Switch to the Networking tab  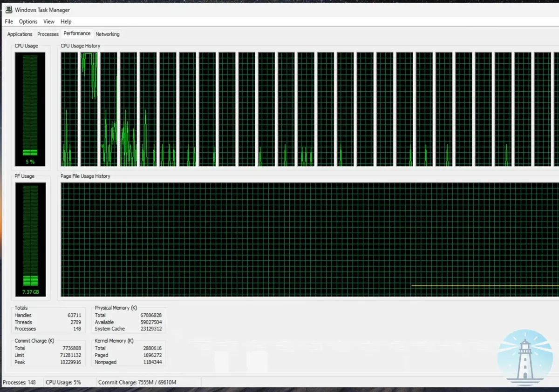[107, 34]
